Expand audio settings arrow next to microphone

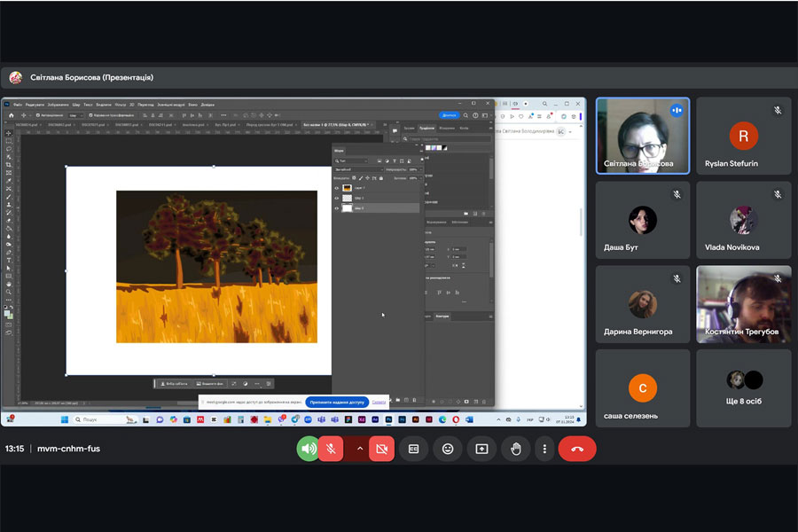tap(359, 449)
